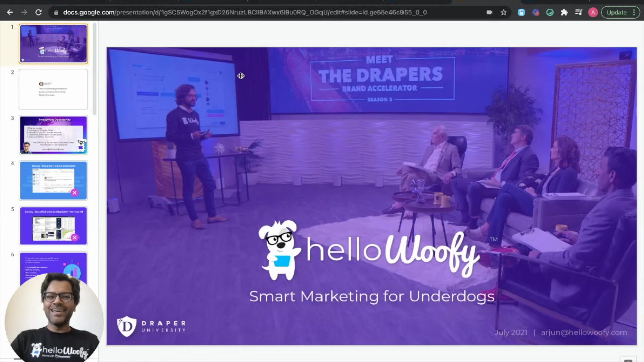Select the blank slide 2 thumbnail
The image size is (644, 362).
click(x=53, y=89)
